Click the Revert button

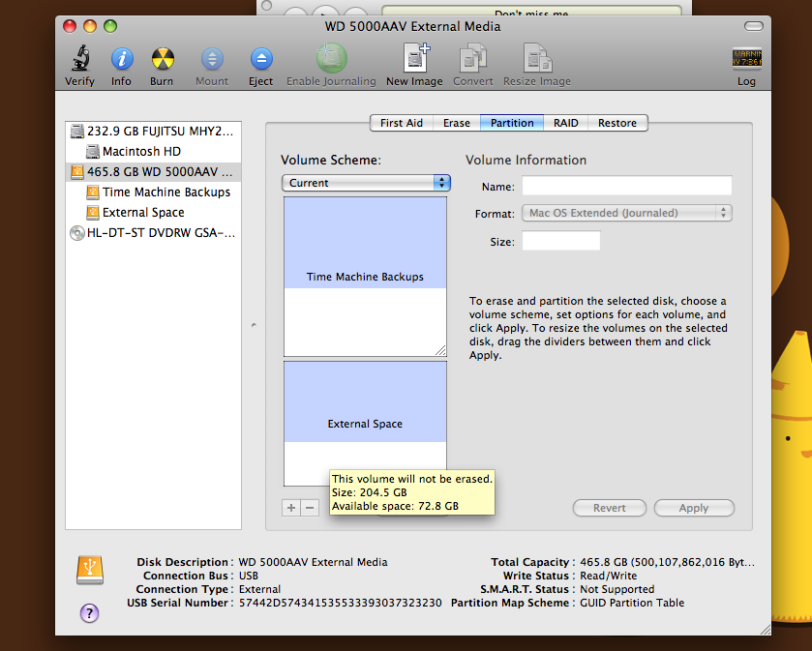tap(610, 508)
